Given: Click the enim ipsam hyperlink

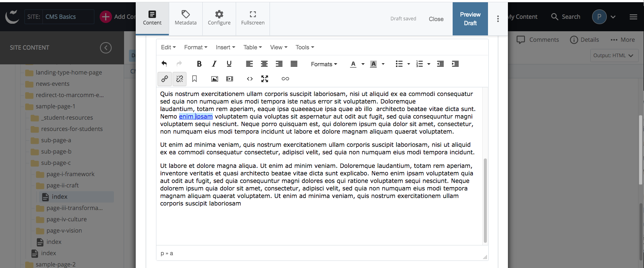Looking at the screenshot, I should tap(196, 116).
